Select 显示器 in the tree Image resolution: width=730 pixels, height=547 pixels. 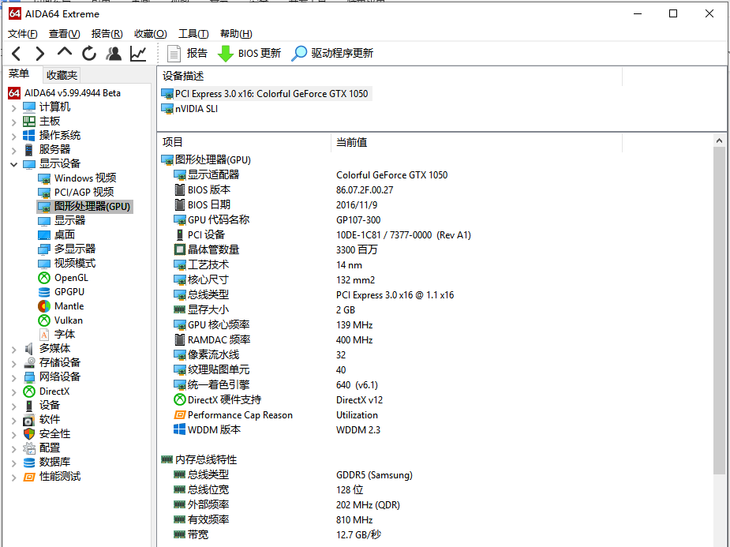coord(70,221)
